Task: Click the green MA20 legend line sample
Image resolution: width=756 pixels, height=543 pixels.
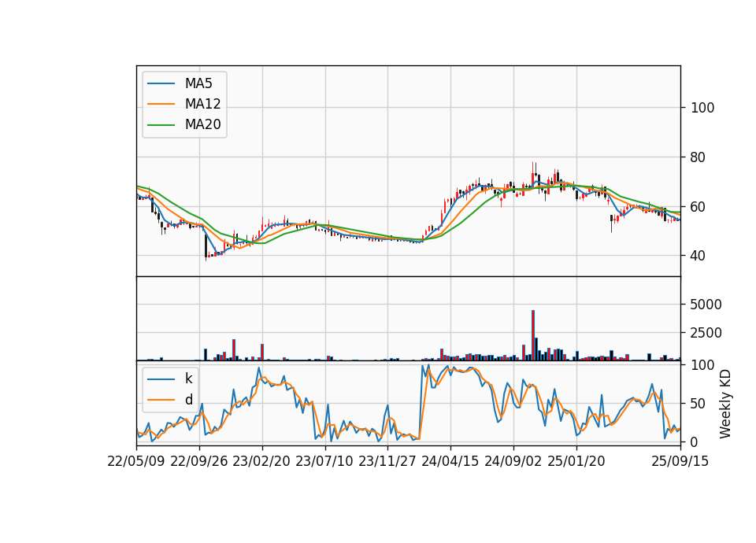Action: click(x=161, y=124)
